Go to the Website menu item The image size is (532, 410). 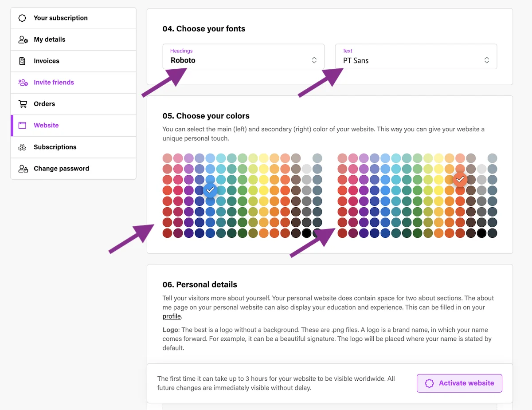[73, 126]
